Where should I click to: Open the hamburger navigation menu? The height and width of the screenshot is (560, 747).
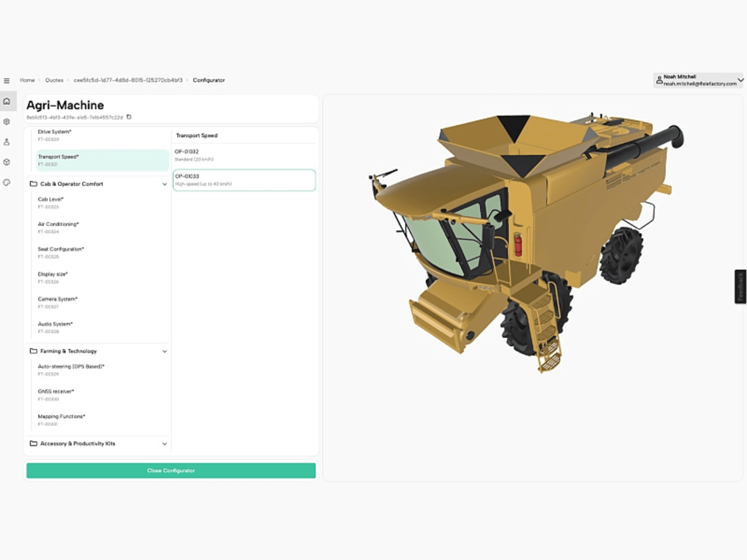pyautogui.click(x=7, y=80)
